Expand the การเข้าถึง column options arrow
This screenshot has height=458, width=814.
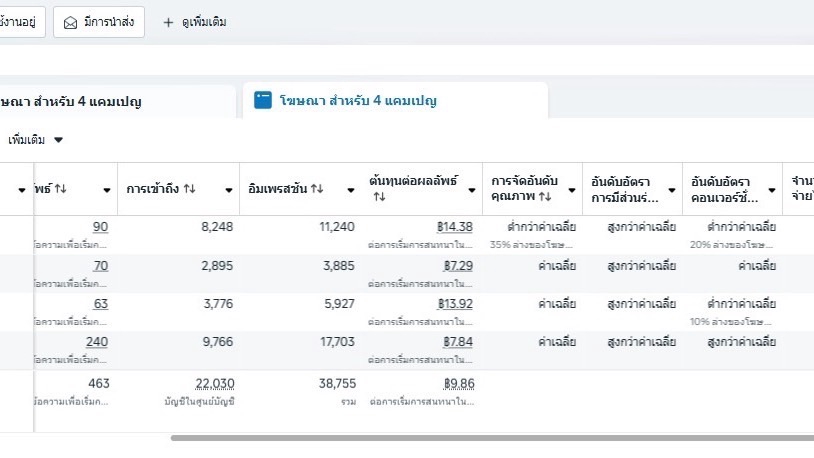pos(229,190)
